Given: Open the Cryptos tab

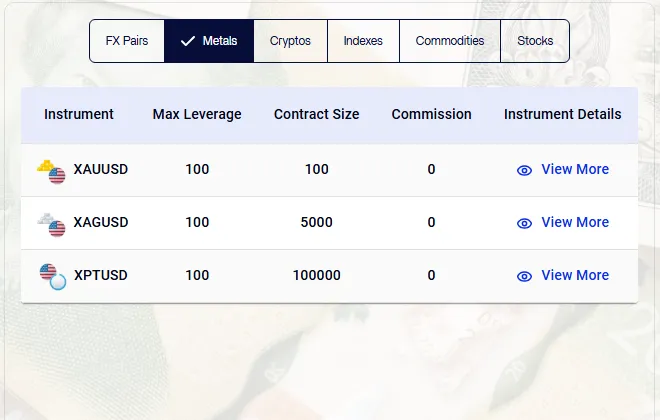Looking at the screenshot, I should coord(290,41).
